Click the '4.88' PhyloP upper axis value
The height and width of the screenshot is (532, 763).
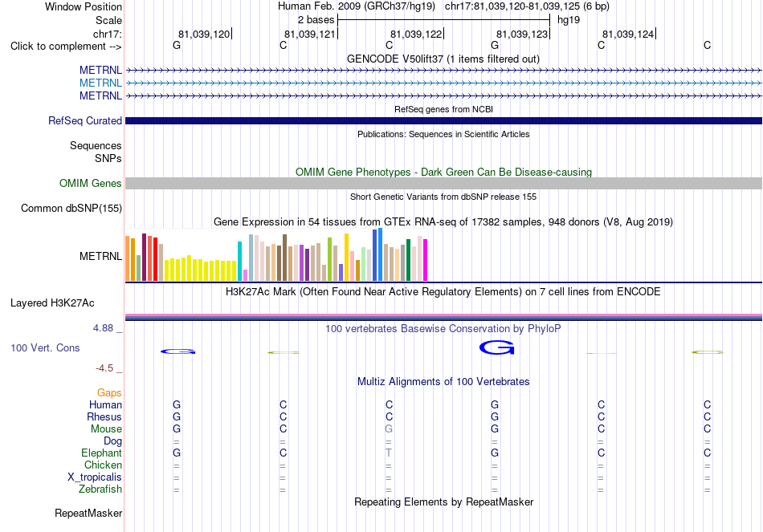(x=103, y=328)
